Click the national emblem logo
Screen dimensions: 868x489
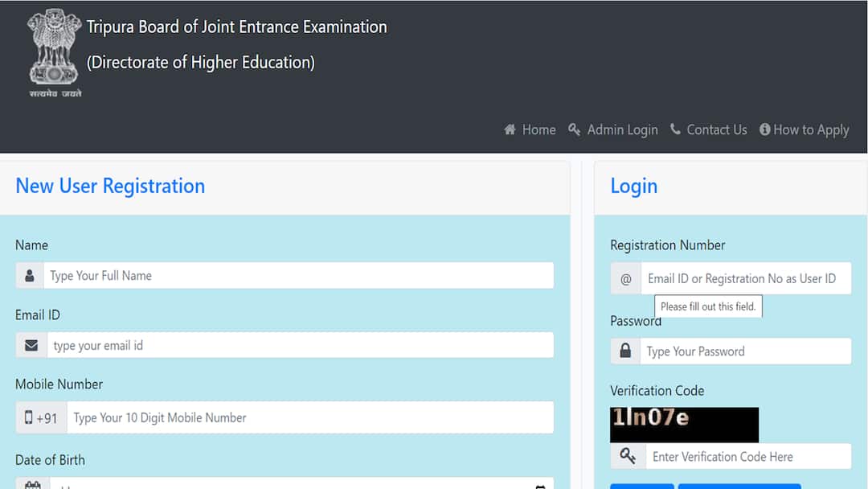coord(54,52)
